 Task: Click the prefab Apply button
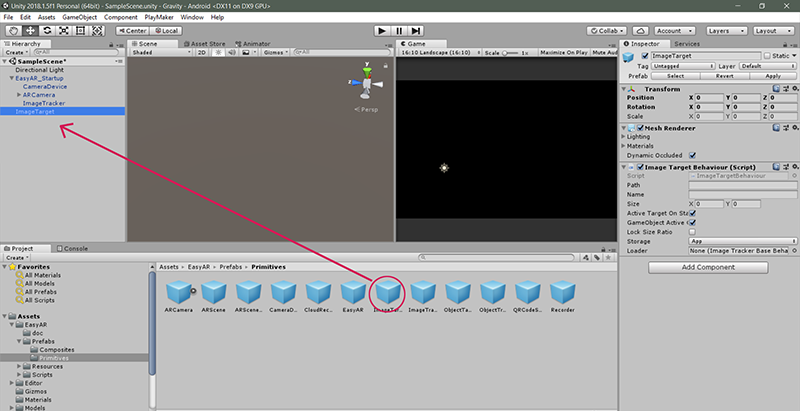[x=773, y=76]
